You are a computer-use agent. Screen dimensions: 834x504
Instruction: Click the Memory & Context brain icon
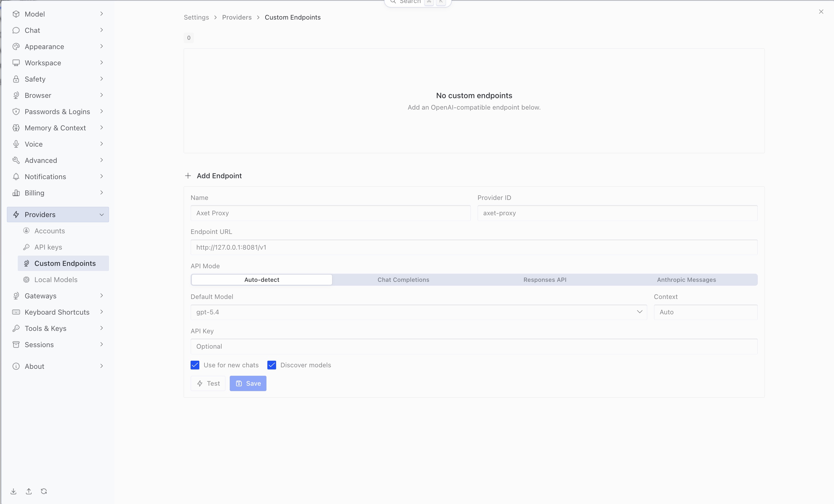click(16, 128)
